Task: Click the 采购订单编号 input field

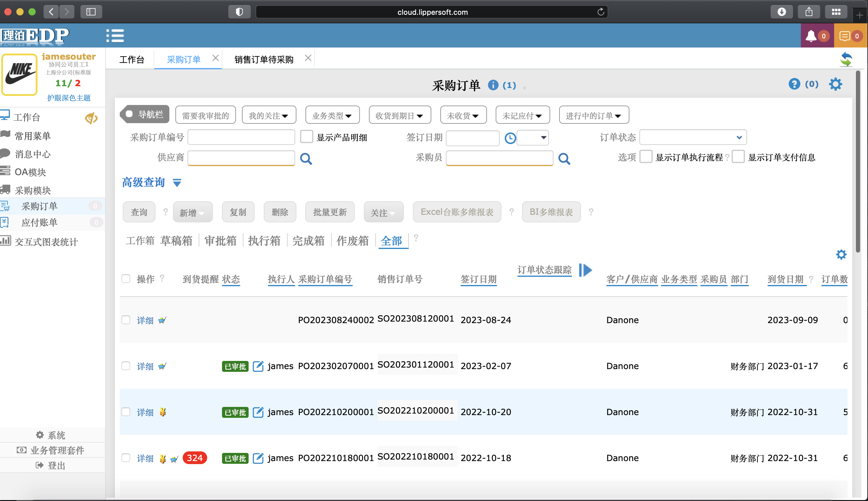Action: click(241, 137)
